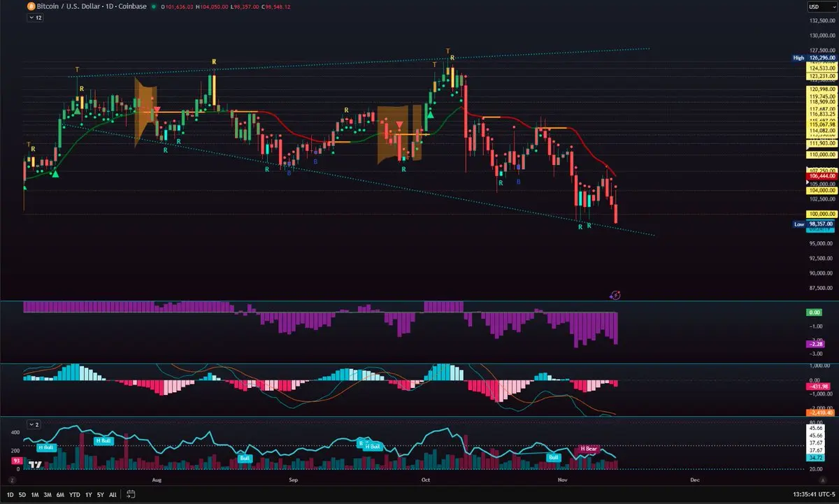Select the All time range

[113, 494]
